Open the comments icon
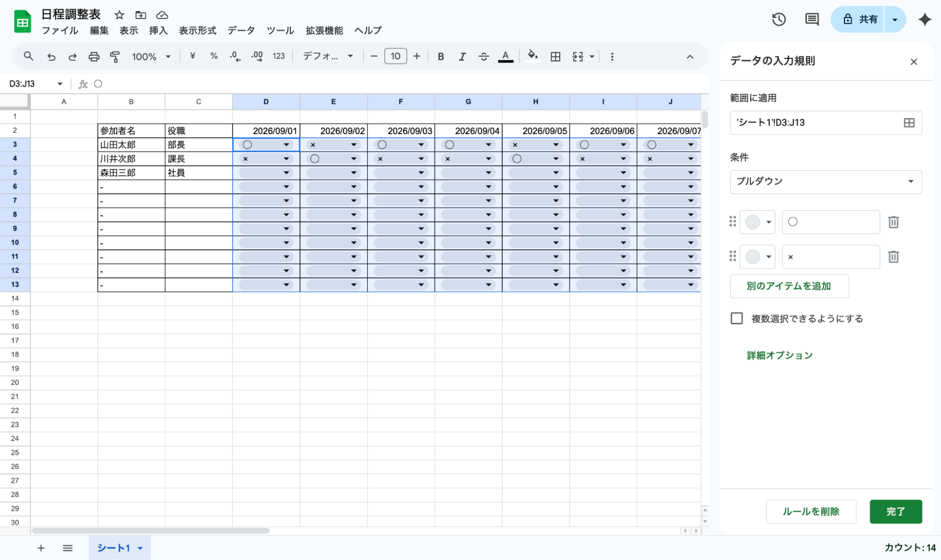 [x=812, y=19]
